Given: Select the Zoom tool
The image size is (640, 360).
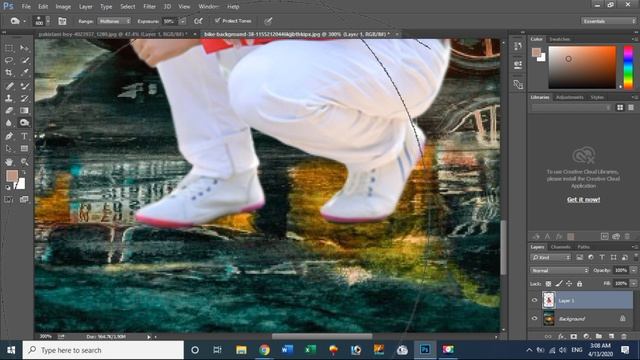Looking at the screenshot, I should tap(24, 162).
